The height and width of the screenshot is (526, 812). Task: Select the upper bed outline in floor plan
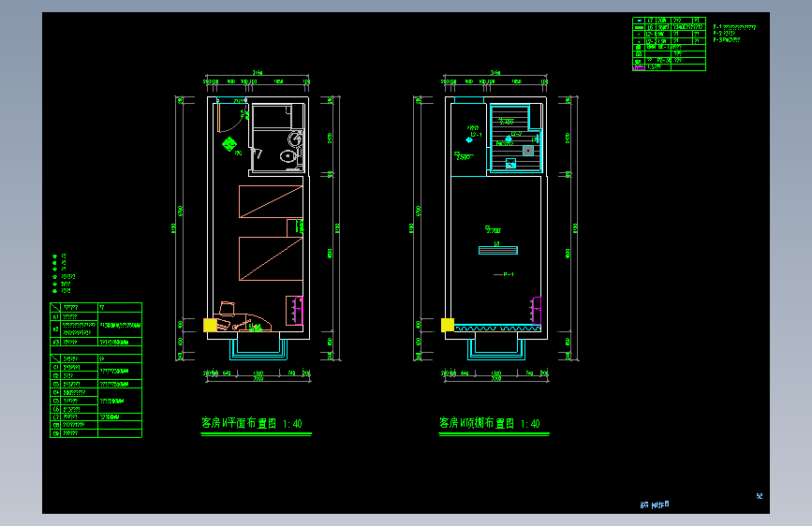(x=271, y=201)
